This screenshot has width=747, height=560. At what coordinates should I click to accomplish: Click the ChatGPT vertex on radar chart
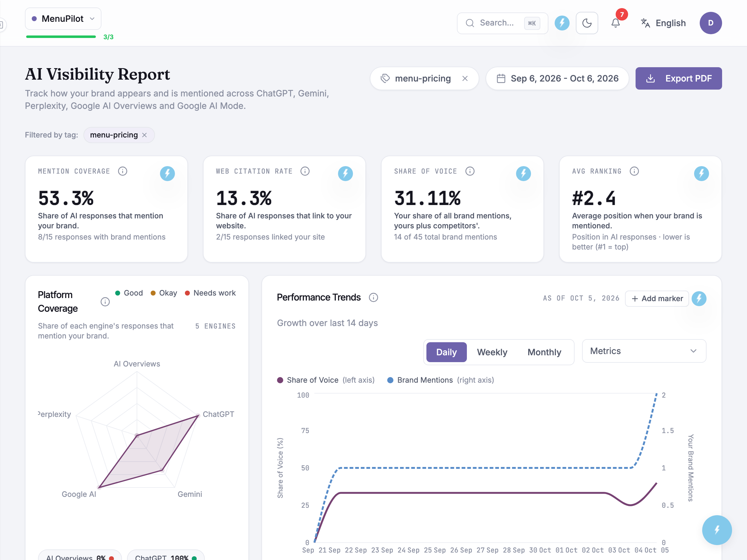pyautogui.click(x=198, y=416)
